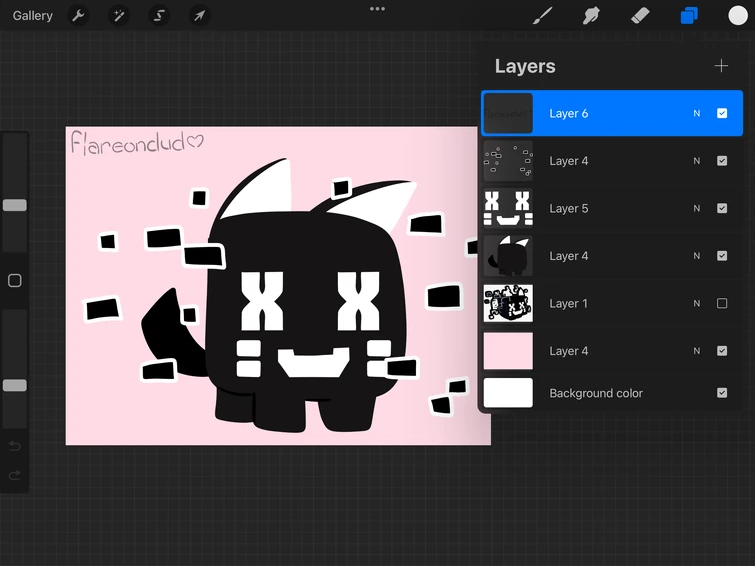Toggle Background color layer visibility
Viewport: 755px width, 566px height.
tap(722, 393)
